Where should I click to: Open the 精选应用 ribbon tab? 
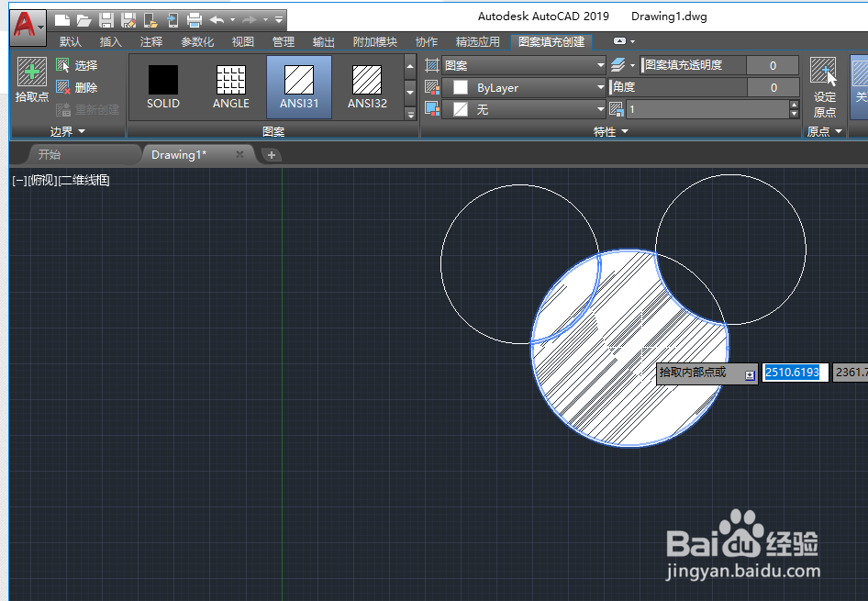(477, 42)
